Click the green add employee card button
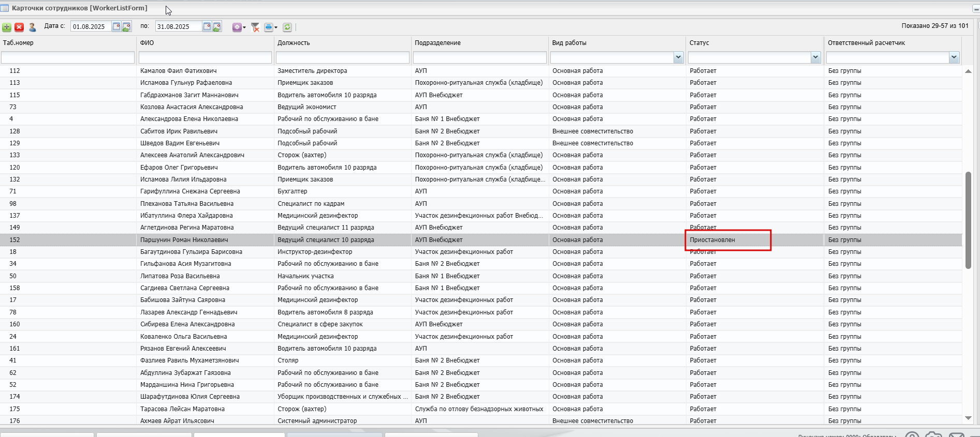 click(7, 27)
